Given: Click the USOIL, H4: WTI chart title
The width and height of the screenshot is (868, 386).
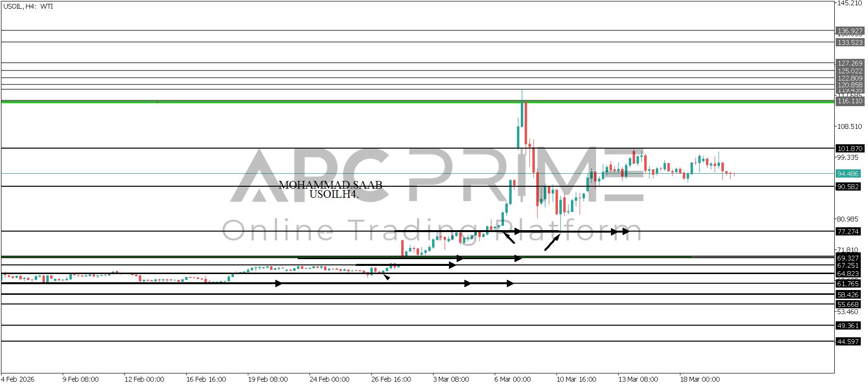Looking at the screenshot, I should (28, 6).
